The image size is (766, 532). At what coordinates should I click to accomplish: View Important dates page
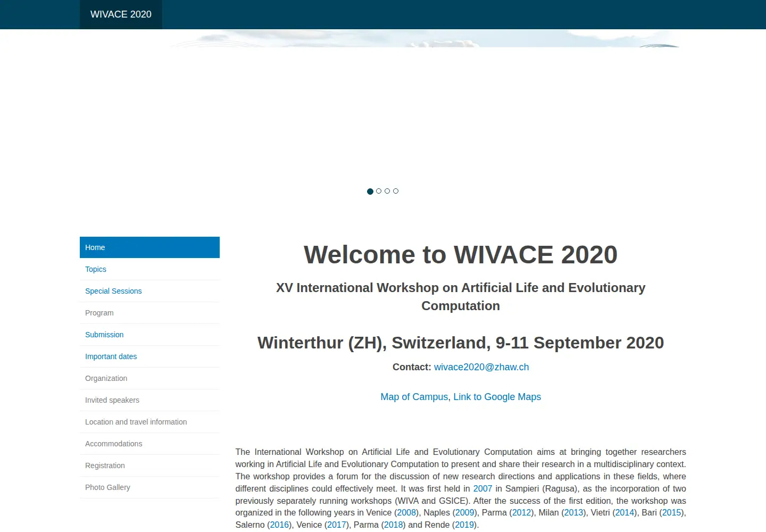[x=149, y=356]
